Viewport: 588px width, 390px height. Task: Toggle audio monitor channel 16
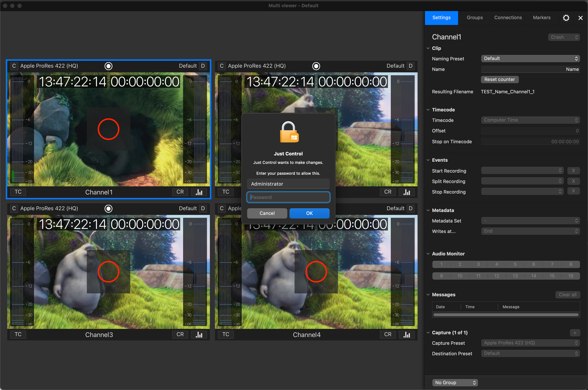(571, 276)
